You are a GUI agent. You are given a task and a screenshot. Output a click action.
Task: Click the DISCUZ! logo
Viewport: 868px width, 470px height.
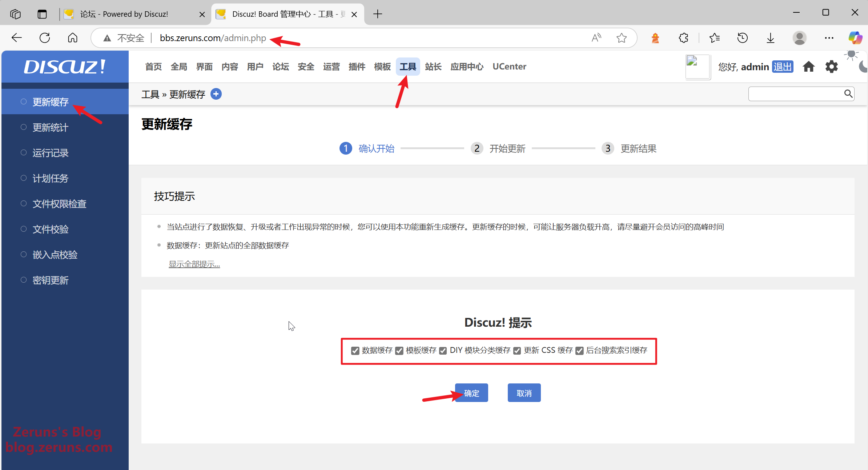point(65,67)
